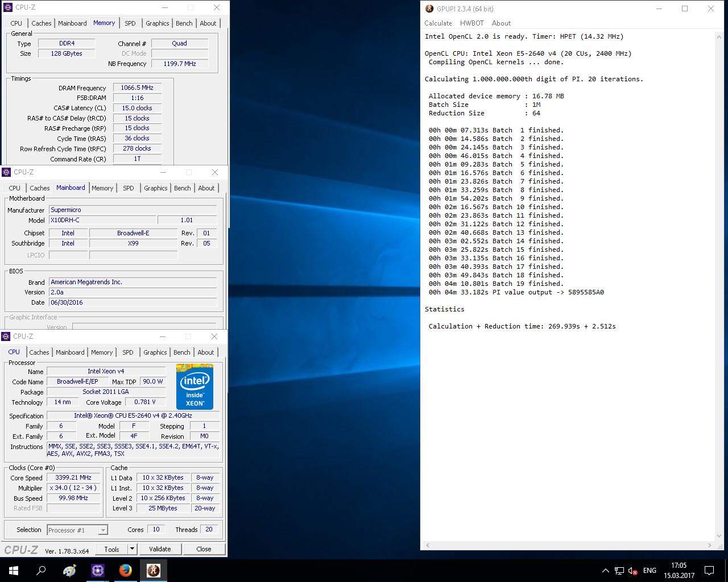This screenshot has height=582, width=728.
Task: Open Graphics tab in Memory-view CPU-Z window
Action: pyautogui.click(x=158, y=23)
